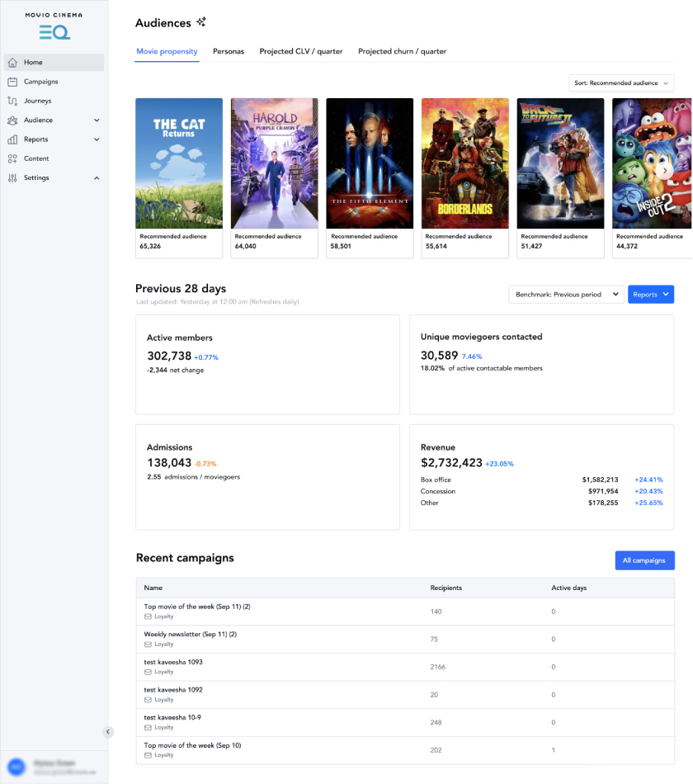The width and height of the screenshot is (693, 784).
Task: Click the +23.05% revenue change
Action: click(499, 464)
